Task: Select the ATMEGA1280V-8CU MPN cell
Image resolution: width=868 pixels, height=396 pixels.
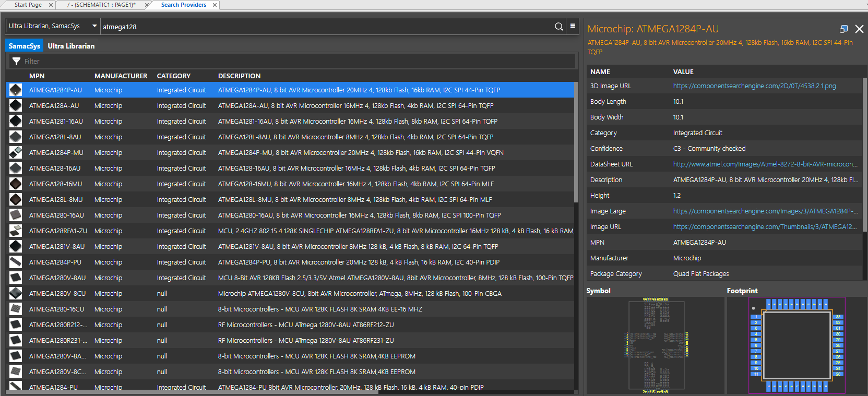Action: pyautogui.click(x=57, y=293)
